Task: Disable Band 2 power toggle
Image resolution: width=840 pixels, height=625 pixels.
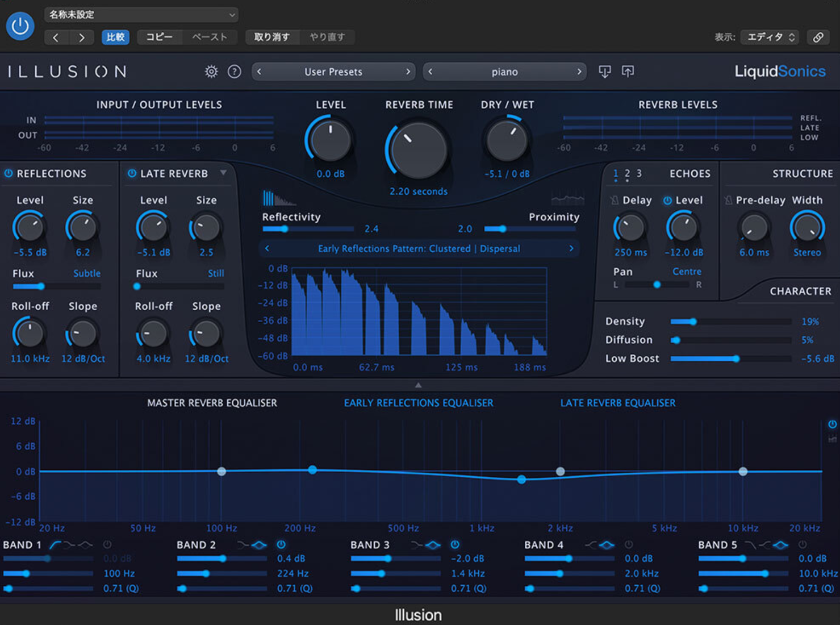Action: click(x=281, y=544)
